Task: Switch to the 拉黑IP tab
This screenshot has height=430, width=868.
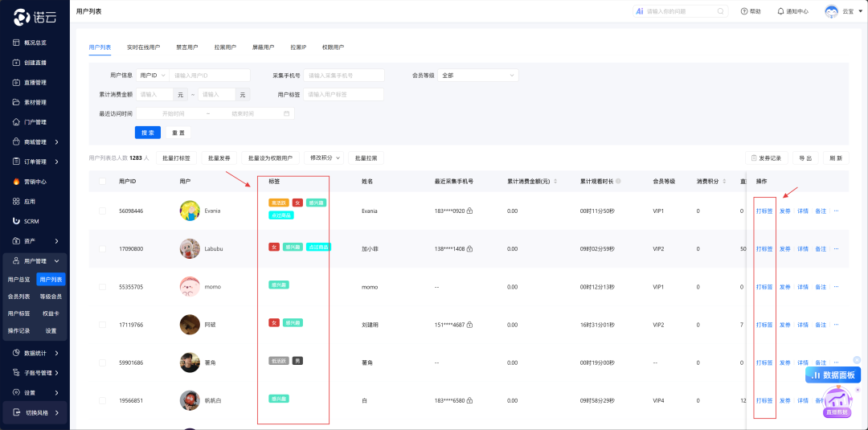Action: pyautogui.click(x=298, y=47)
